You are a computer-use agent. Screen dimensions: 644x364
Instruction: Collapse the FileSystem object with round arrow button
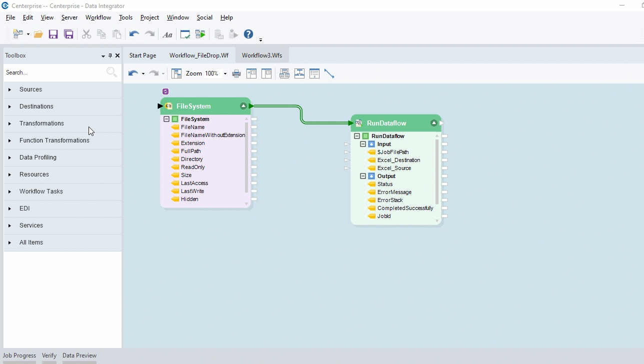point(243,106)
